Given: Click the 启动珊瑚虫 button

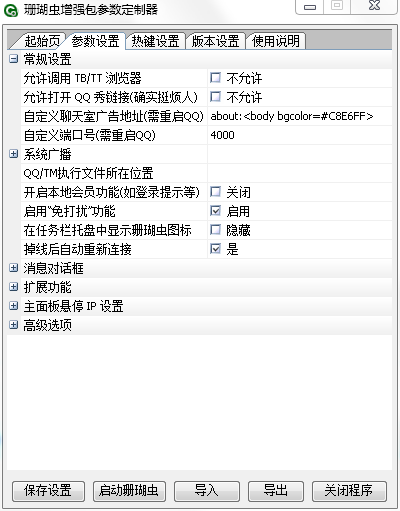Looking at the screenshot, I should click(x=129, y=491).
